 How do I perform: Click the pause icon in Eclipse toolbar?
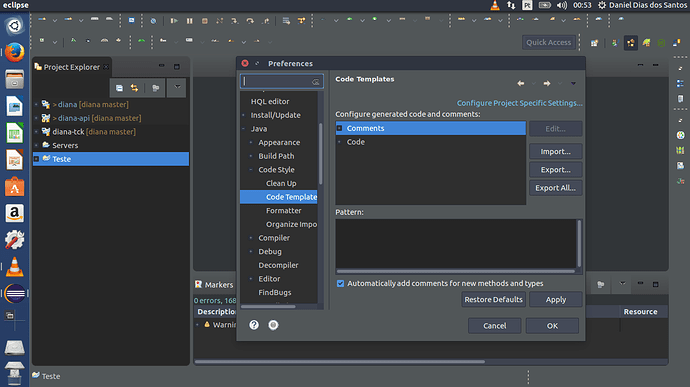coord(190,21)
